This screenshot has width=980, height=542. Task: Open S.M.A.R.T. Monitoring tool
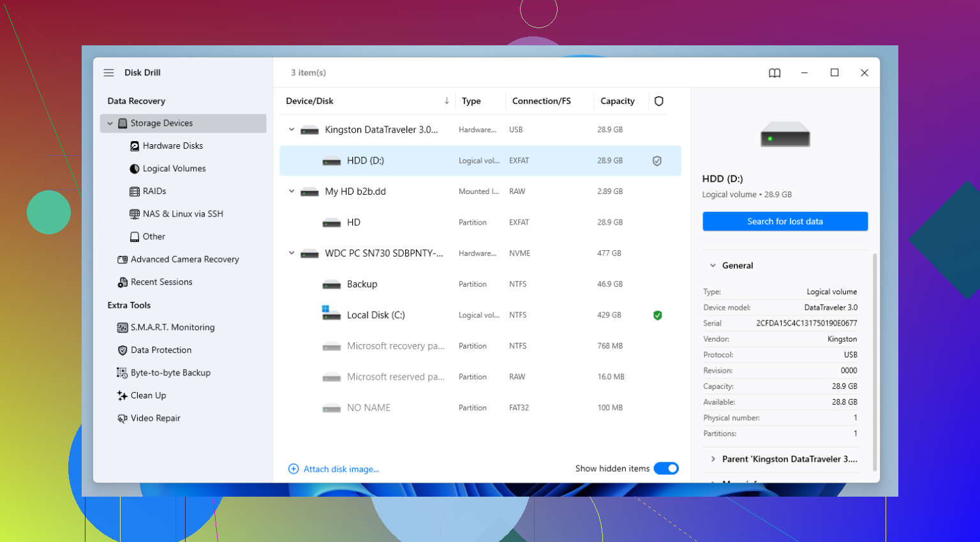tap(172, 327)
